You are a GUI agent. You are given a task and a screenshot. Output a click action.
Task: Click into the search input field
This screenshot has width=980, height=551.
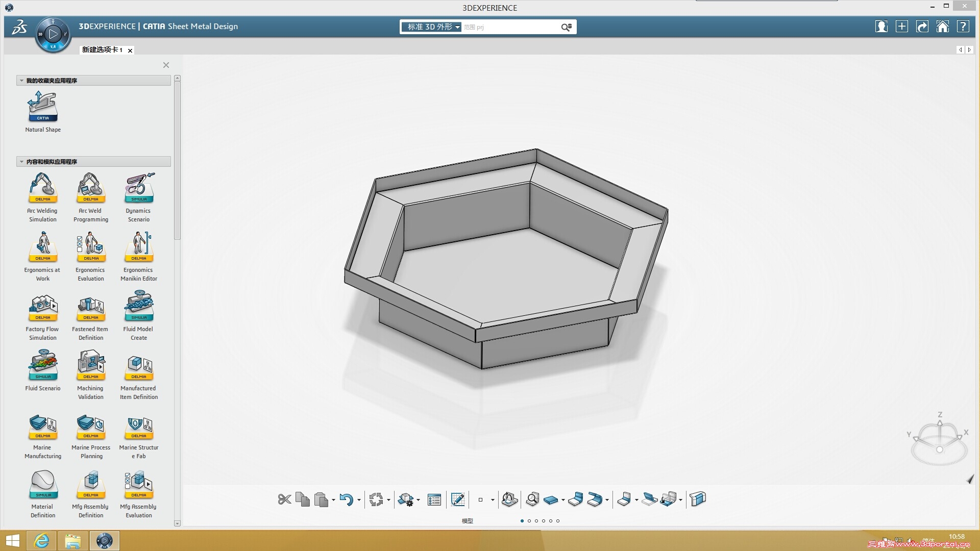[x=510, y=27]
